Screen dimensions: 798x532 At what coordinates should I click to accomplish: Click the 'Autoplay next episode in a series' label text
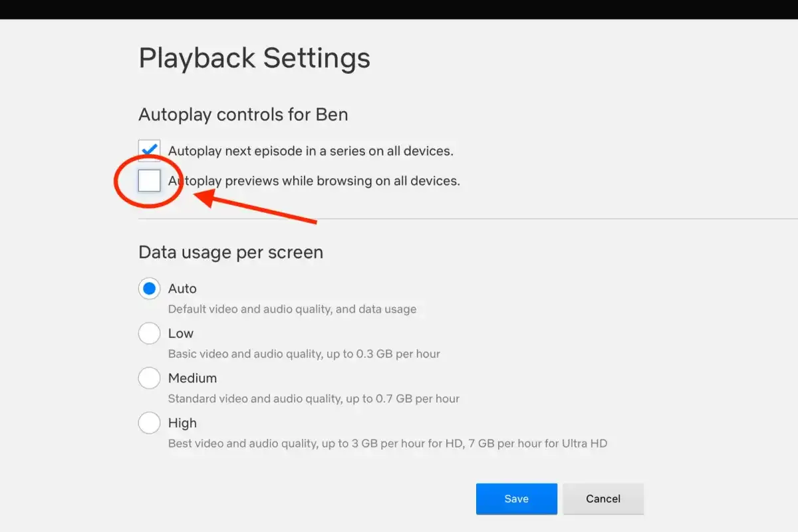click(x=311, y=151)
